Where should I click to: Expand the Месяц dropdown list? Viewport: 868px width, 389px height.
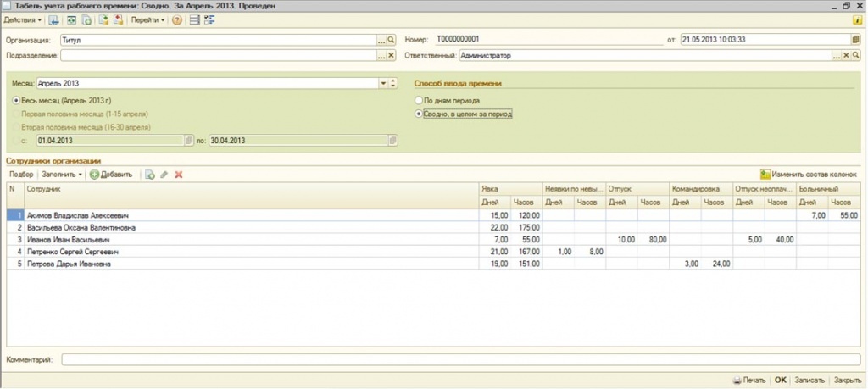pos(383,84)
